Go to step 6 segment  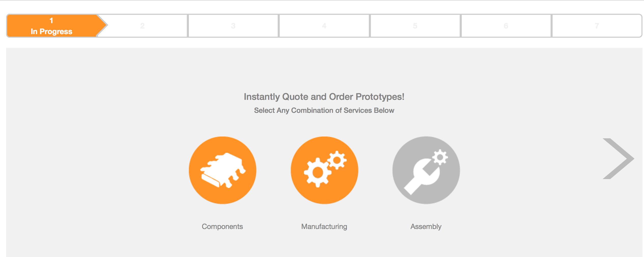pyautogui.click(x=506, y=26)
